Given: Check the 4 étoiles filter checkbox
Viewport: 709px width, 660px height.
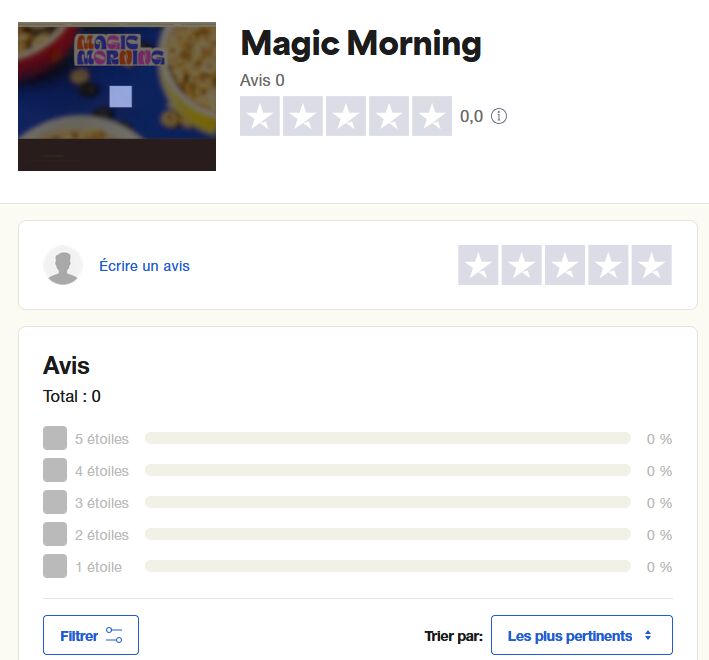Looking at the screenshot, I should pos(55,470).
